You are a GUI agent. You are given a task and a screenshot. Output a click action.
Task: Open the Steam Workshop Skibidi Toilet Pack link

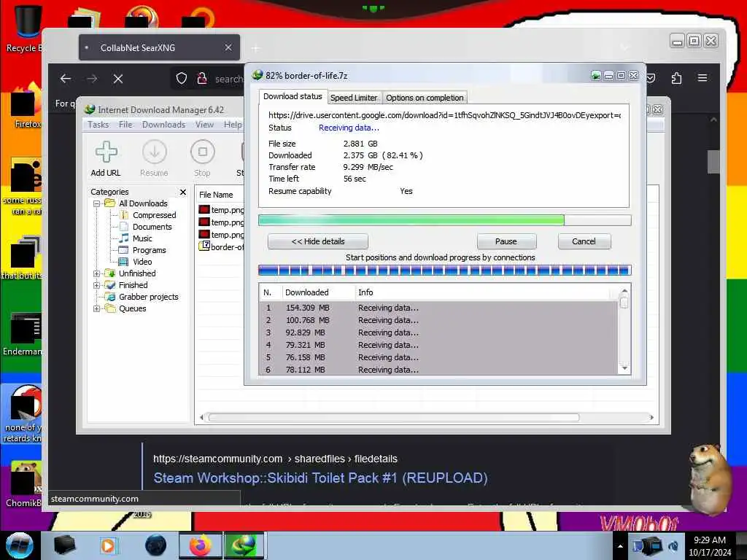pyautogui.click(x=320, y=478)
